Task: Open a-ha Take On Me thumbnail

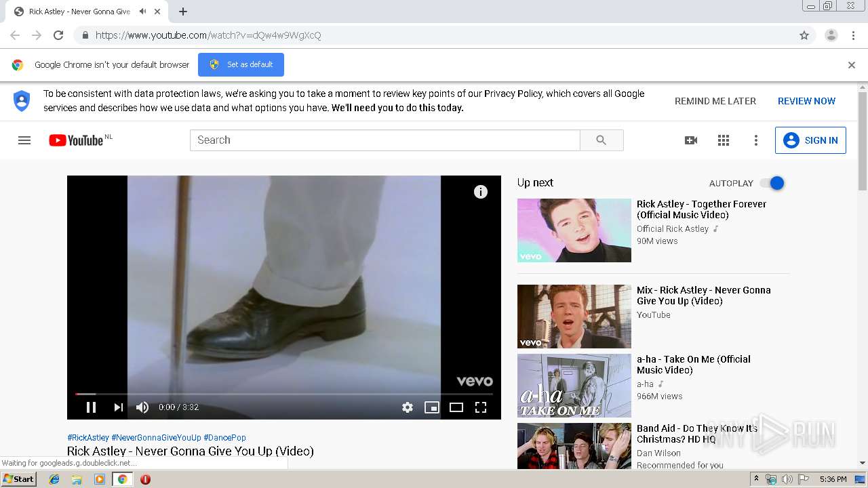Action: coord(574,386)
